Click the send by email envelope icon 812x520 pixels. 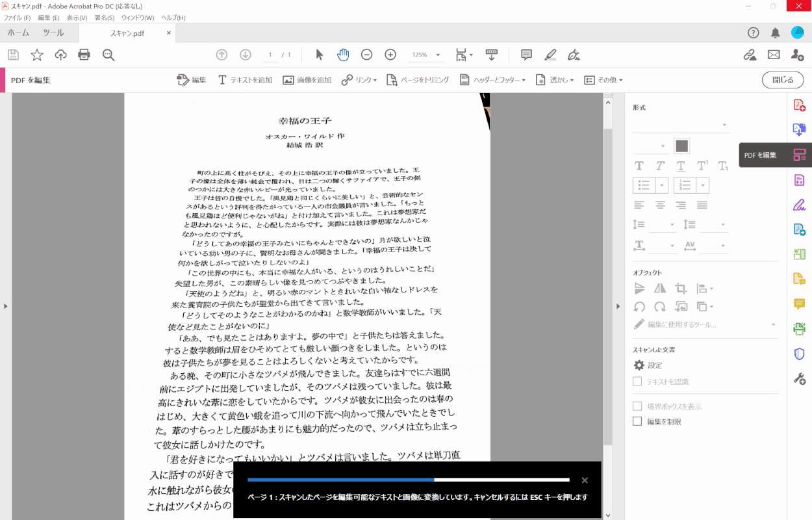774,55
